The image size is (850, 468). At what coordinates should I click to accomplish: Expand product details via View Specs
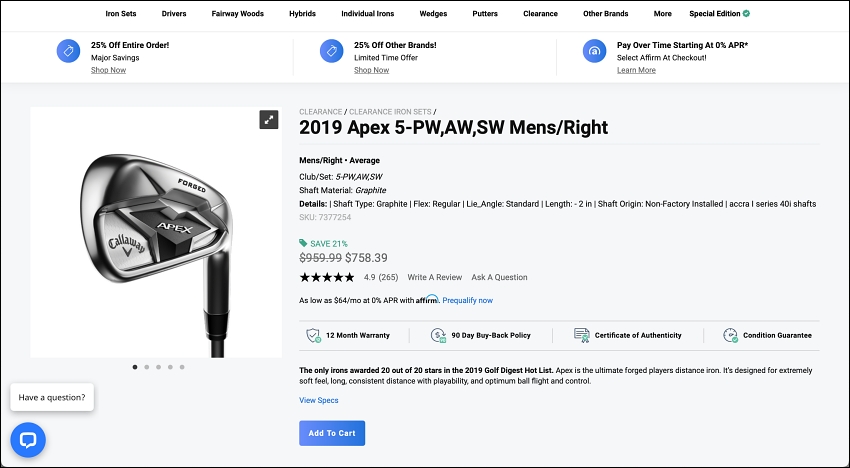[x=319, y=400]
